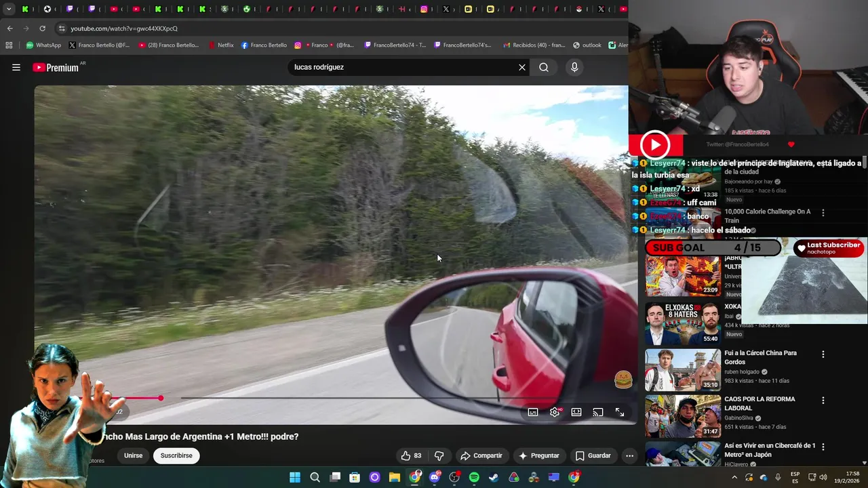Viewport: 868px width, 488px height.
Task: Toggle subtitles on the video player
Action: (x=533, y=412)
